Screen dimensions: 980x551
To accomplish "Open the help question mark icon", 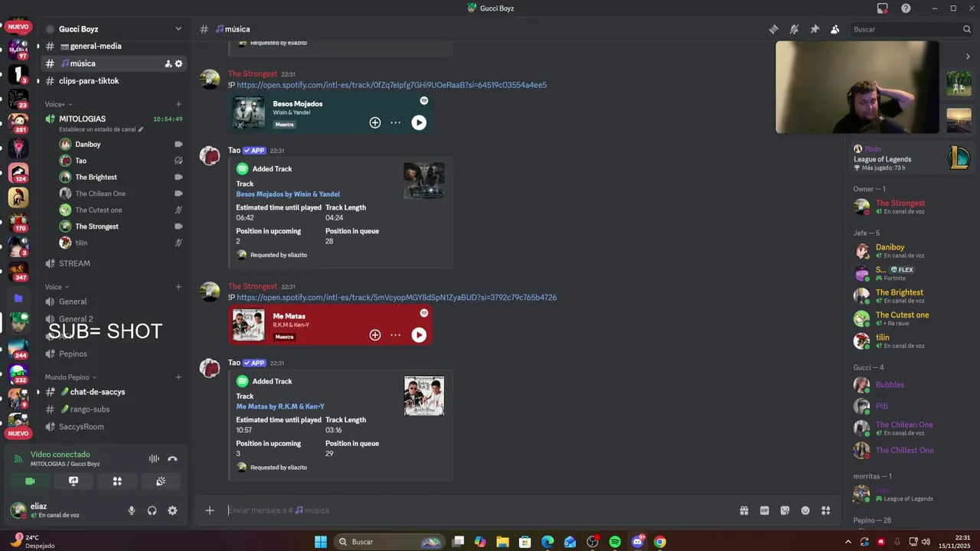I will pyautogui.click(x=906, y=8).
